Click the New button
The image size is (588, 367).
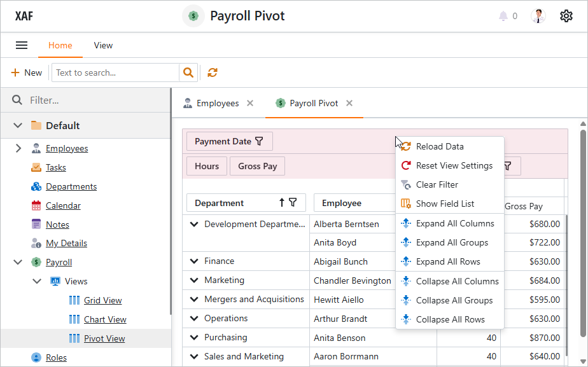click(x=27, y=73)
